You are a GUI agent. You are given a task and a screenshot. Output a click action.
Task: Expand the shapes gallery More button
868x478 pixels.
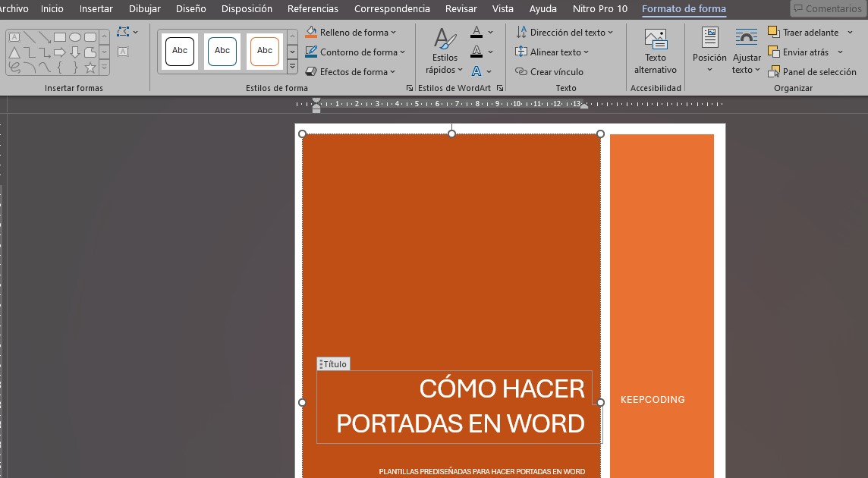click(104, 68)
